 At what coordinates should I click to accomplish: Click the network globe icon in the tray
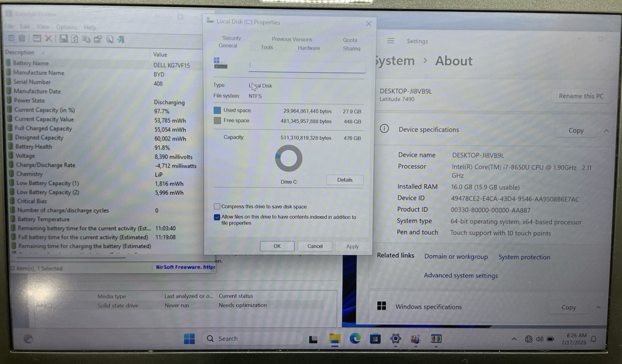click(x=528, y=339)
